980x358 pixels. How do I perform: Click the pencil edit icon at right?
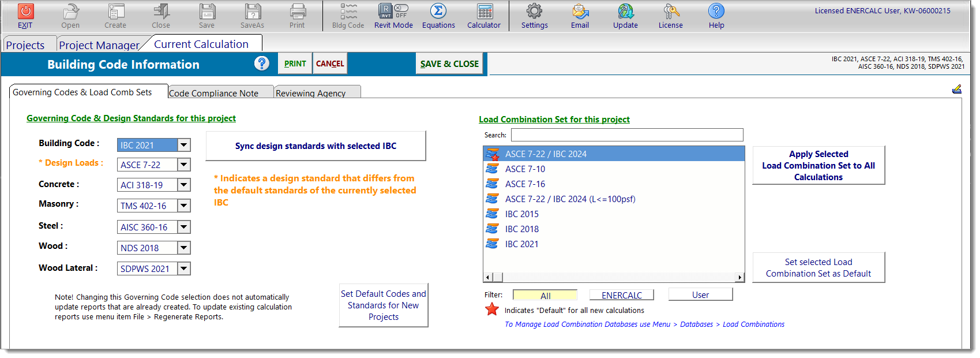click(x=957, y=89)
